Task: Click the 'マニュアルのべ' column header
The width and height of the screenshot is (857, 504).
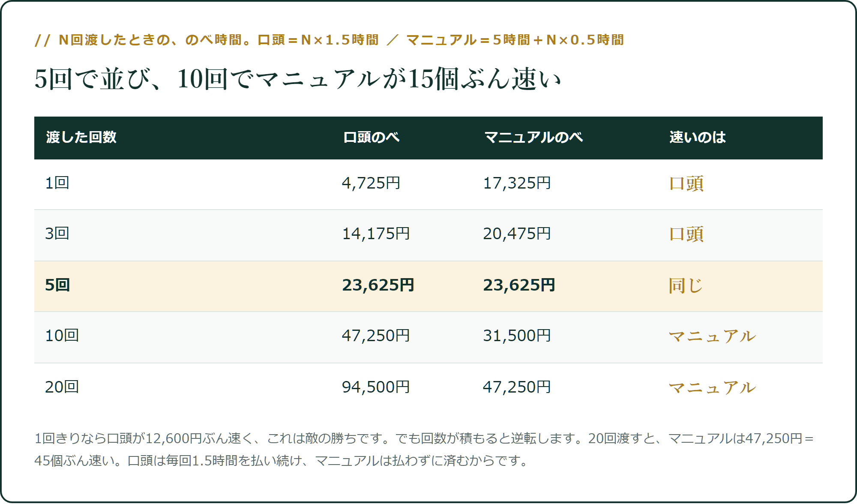Action: (533, 138)
